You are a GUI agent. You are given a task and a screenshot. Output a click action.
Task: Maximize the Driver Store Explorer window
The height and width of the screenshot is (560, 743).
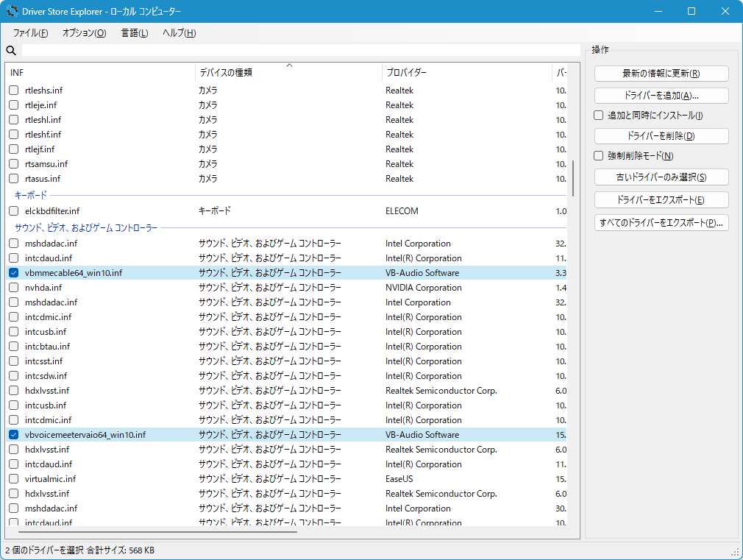click(x=692, y=11)
